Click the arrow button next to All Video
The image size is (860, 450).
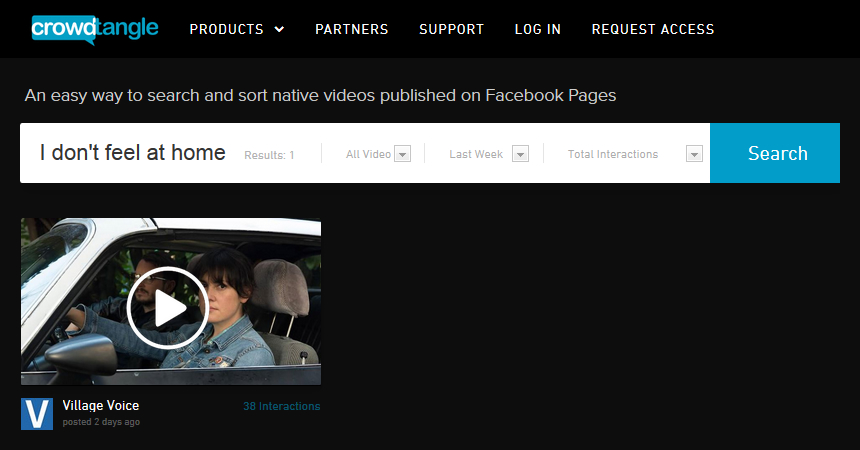coord(403,154)
